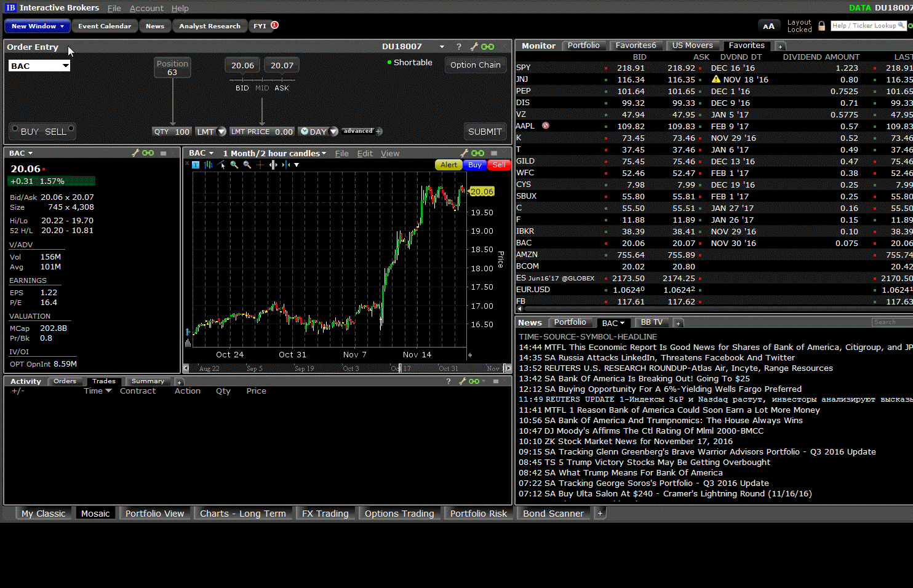Open the Order Entry wrench settings icon
This screenshot has height=588, width=913.
473,47
